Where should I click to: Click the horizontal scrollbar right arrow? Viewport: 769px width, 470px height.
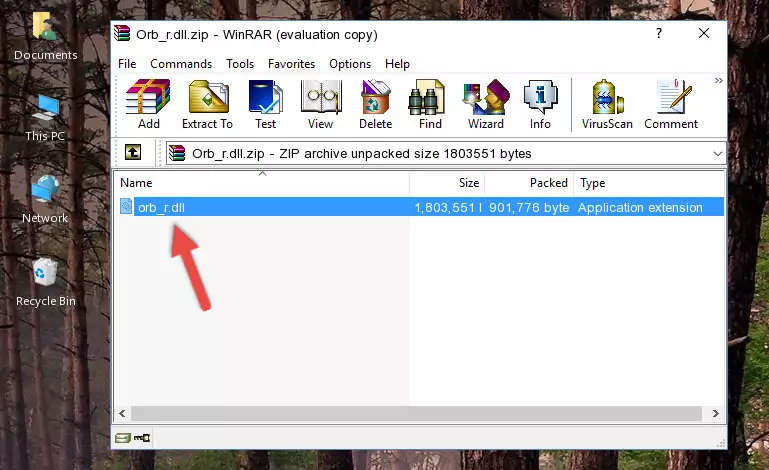coord(716,414)
